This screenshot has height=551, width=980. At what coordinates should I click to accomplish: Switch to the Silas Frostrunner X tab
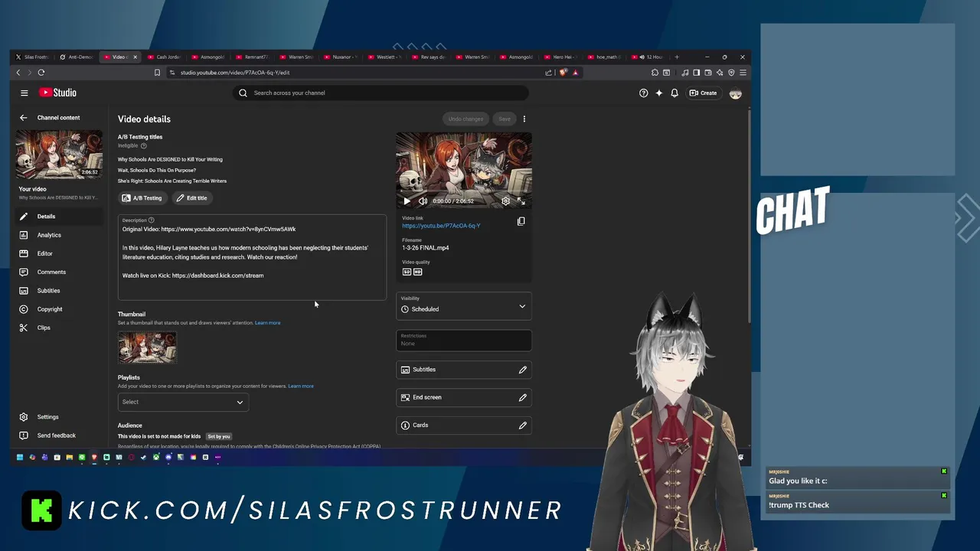point(32,57)
